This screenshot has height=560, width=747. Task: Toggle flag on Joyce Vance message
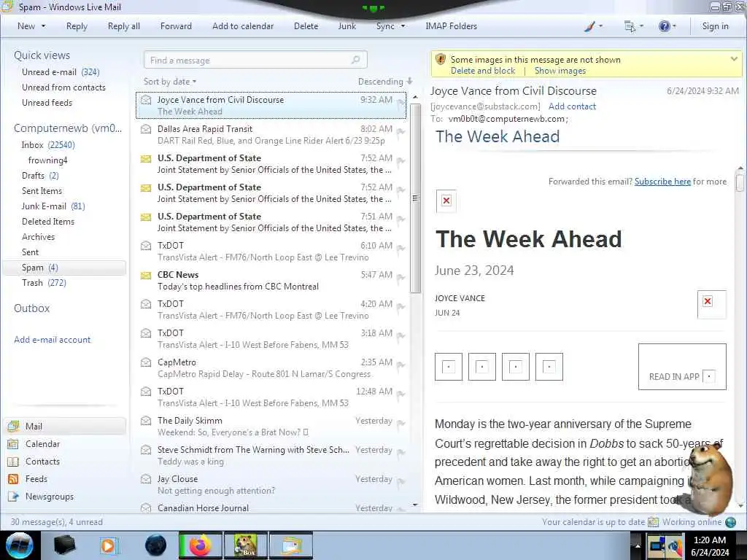point(400,103)
